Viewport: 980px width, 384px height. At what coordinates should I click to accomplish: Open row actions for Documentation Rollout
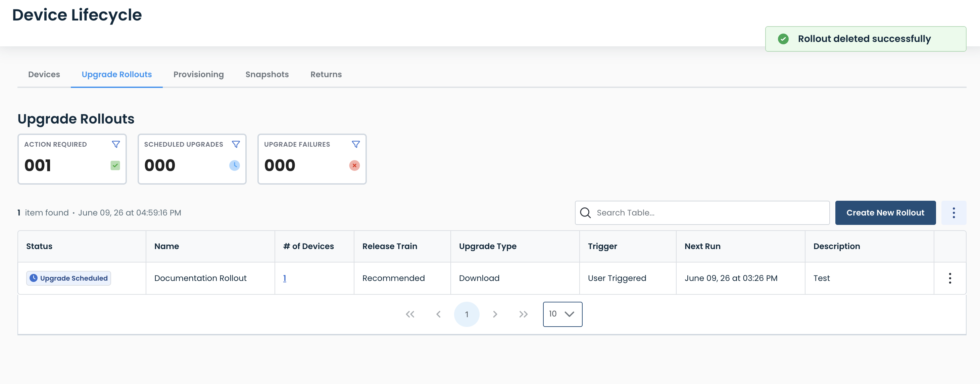[950, 278]
